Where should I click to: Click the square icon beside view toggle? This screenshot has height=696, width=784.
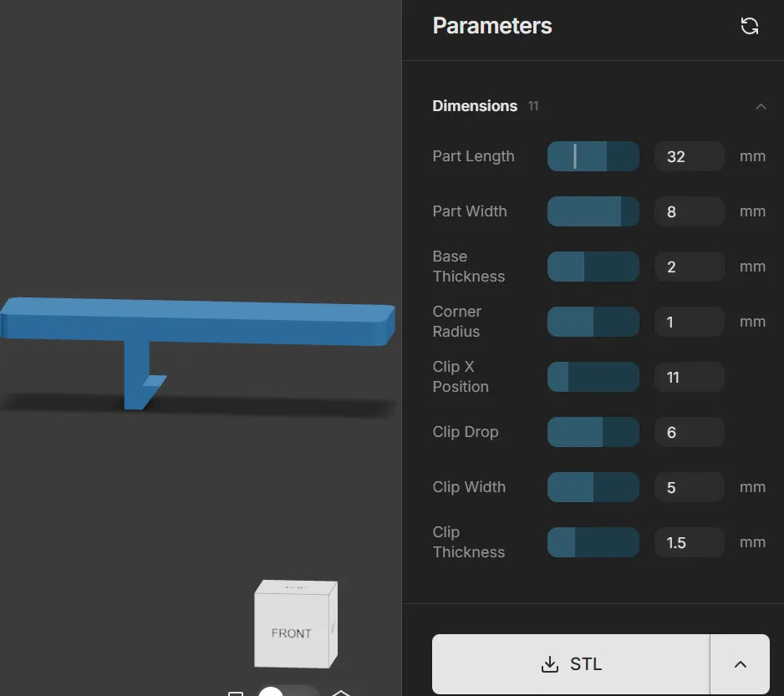[236, 693]
